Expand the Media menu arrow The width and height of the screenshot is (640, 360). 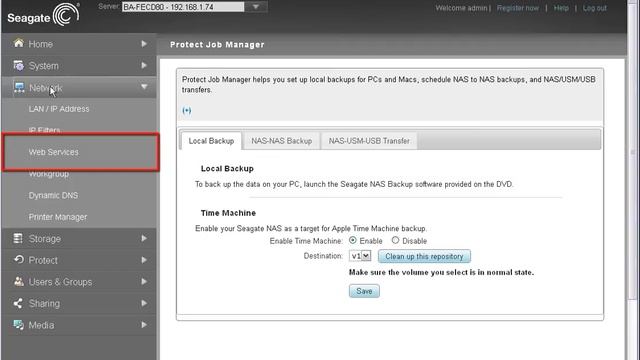pos(144,325)
